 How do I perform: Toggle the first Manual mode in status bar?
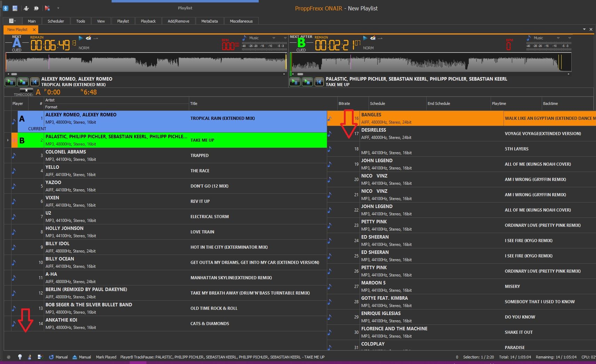(x=58, y=357)
